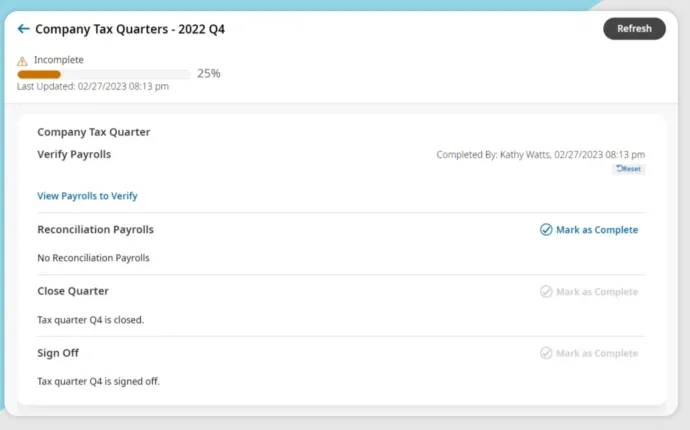Click the back arrow beside Company Tax Quarters
The height and width of the screenshot is (430, 690).
(x=24, y=29)
